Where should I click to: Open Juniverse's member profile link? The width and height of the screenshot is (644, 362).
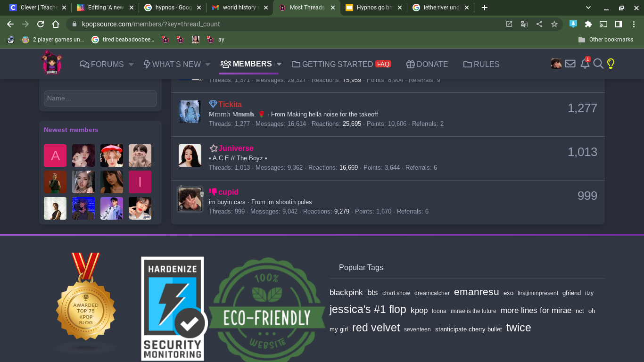pos(236,148)
